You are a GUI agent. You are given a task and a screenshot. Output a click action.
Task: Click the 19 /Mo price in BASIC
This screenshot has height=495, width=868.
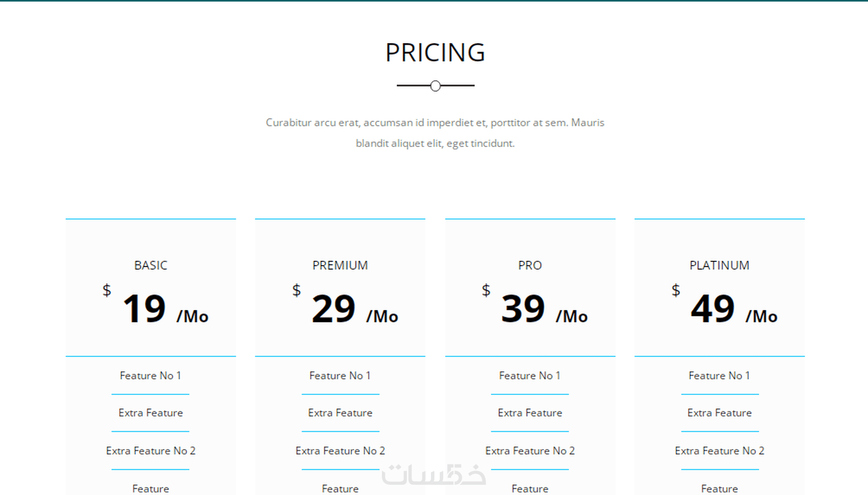click(165, 309)
